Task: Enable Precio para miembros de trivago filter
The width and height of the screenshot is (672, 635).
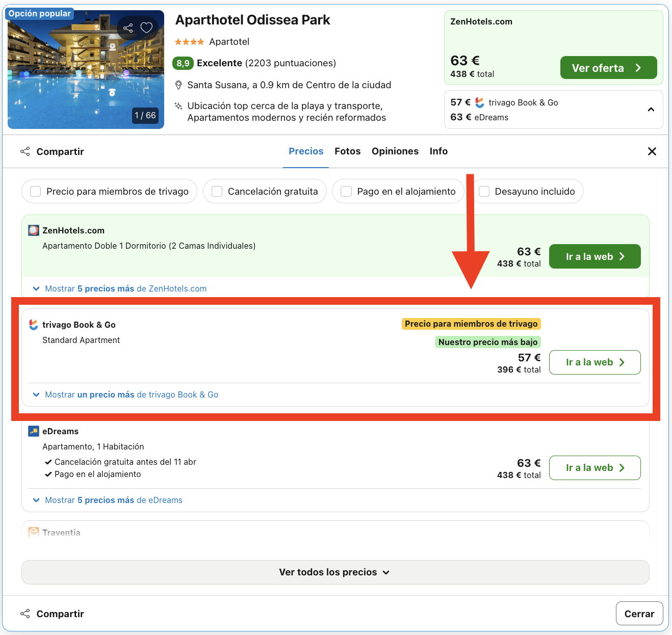Action: pyautogui.click(x=36, y=191)
